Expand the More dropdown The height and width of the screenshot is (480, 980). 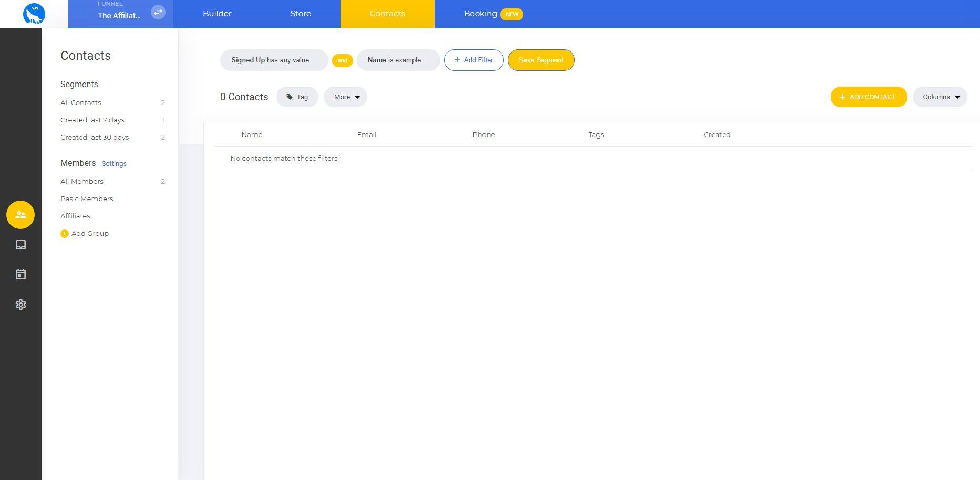tap(345, 97)
